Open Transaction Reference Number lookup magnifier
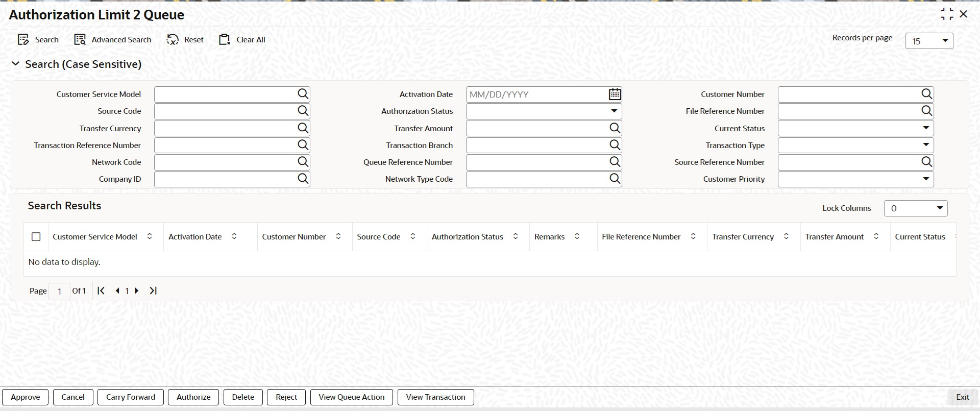980x411 pixels. click(303, 145)
